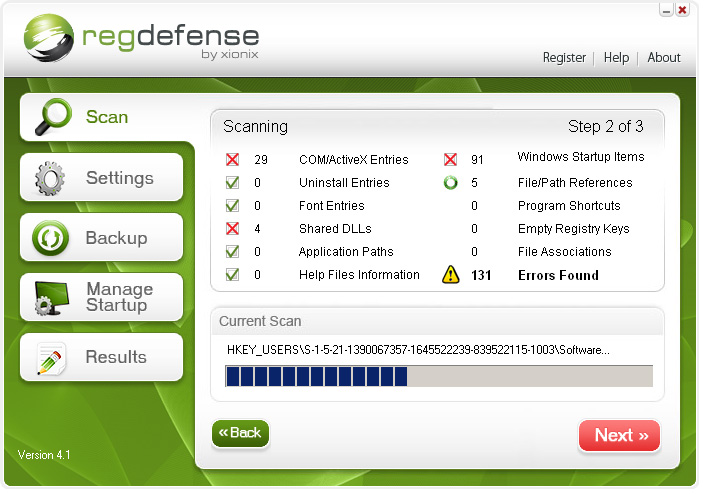Click green checkmark beside Uninstall Entries
Image resolution: width=704 pixels, height=494 pixels.
tap(232, 182)
